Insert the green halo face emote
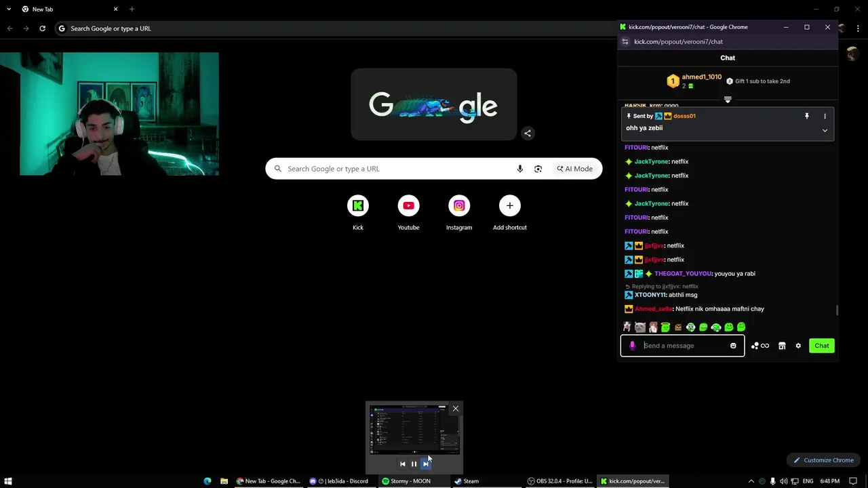This screenshot has width=868, height=488. [665, 327]
